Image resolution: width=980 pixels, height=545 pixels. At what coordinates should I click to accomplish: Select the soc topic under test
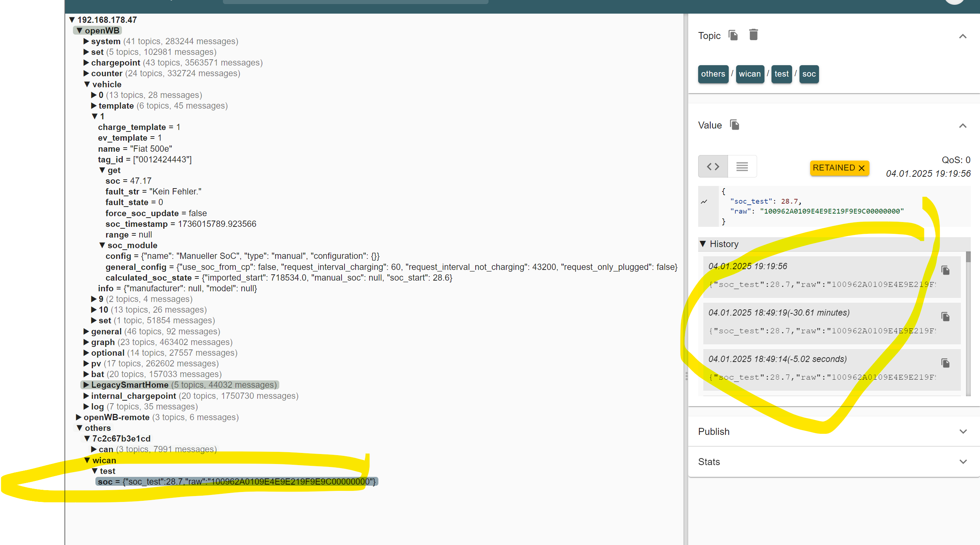pos(105,482)
